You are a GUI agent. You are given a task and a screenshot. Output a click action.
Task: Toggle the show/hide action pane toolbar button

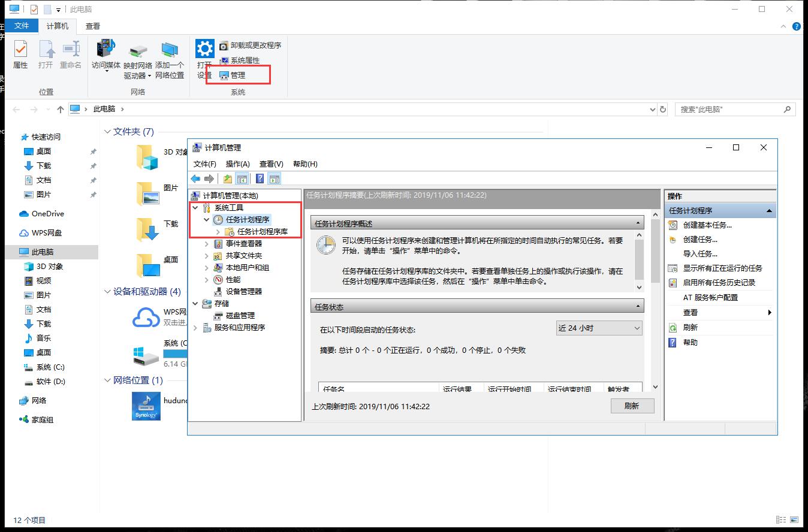(274, 178)
